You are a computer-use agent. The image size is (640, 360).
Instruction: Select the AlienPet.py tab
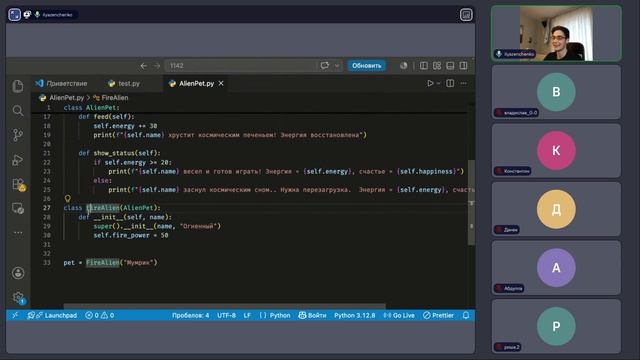[192, 83]
